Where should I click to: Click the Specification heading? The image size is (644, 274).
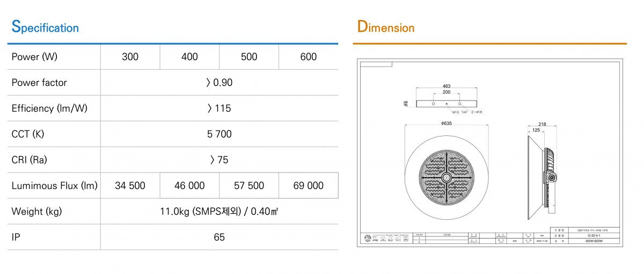(x=45, y=27)
